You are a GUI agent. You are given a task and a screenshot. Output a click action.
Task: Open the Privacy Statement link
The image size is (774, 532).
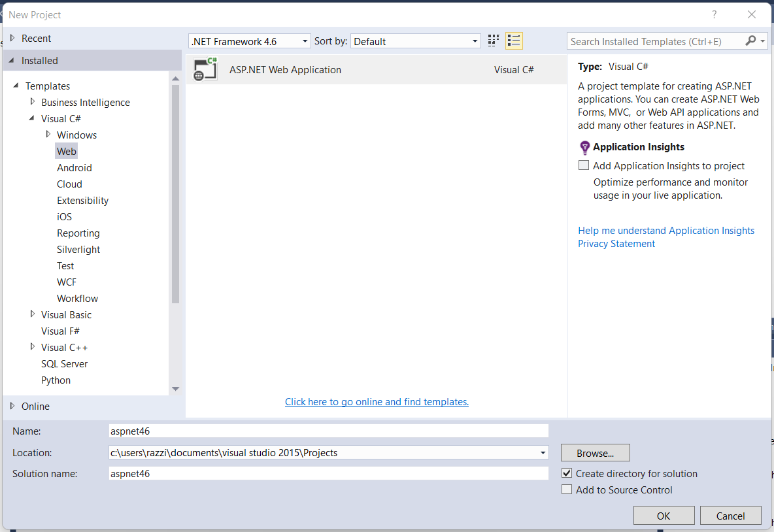pyautogui.click(x=616, y=244)
